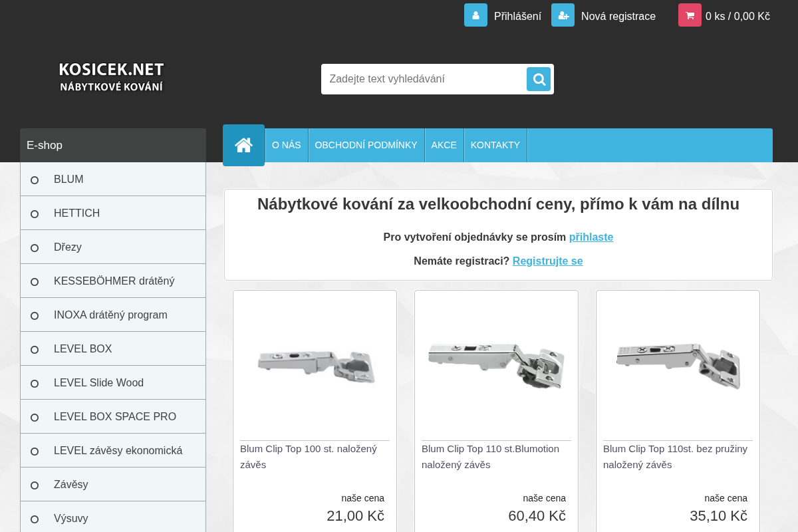This screenshot has height=532, width=798.
Task: Select the E-shop sidebar header
Action: (x=113, y=145)
